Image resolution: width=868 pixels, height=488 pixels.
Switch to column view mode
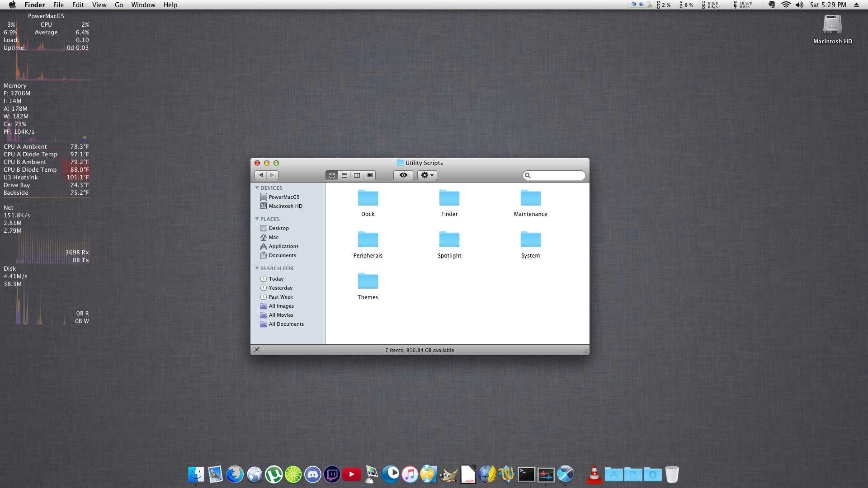(357, 175)
